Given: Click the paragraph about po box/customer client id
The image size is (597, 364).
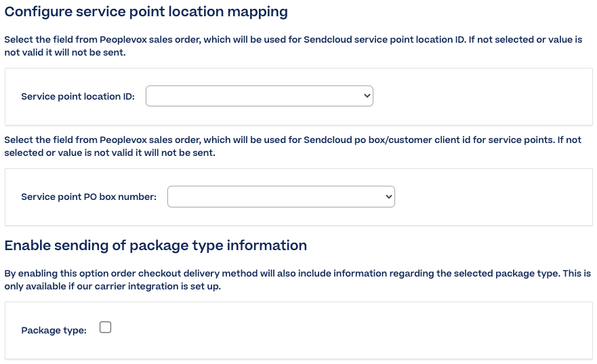Looking at the screenshot, I should [x=293, y=146].
